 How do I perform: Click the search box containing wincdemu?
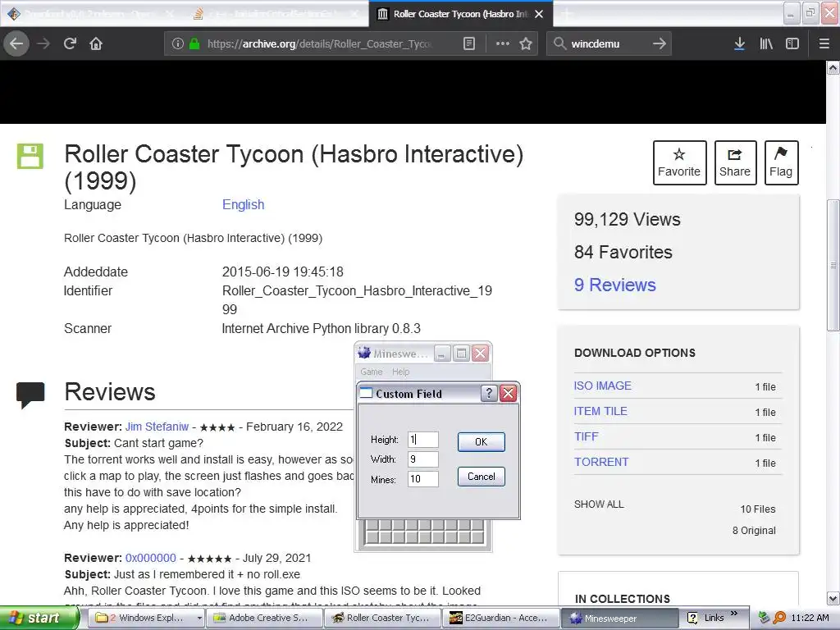point(608,43)
